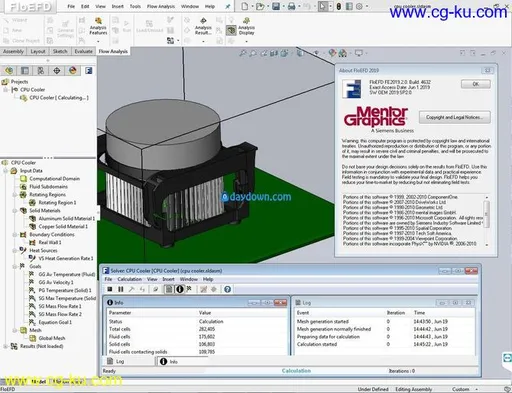The image size is (512, 393).
Task: Click the pin icon next to Help menu
Action: (228, 6)
